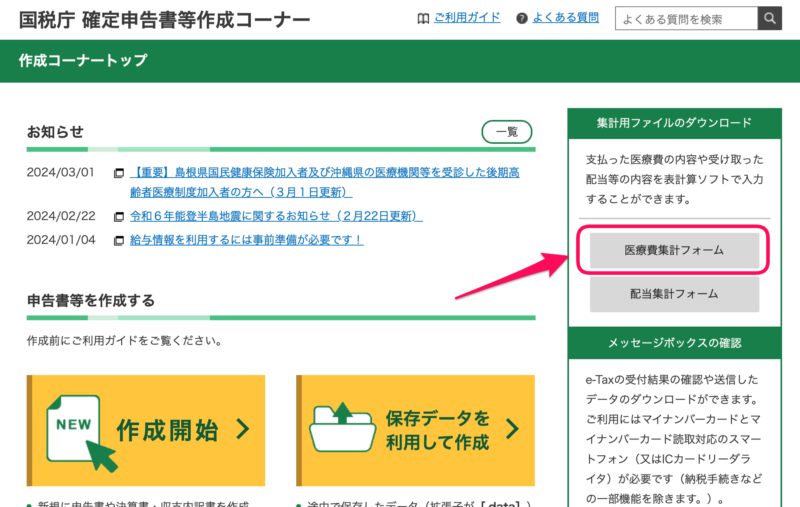Focus the よくある質問を検索 search field

(686, 19)
